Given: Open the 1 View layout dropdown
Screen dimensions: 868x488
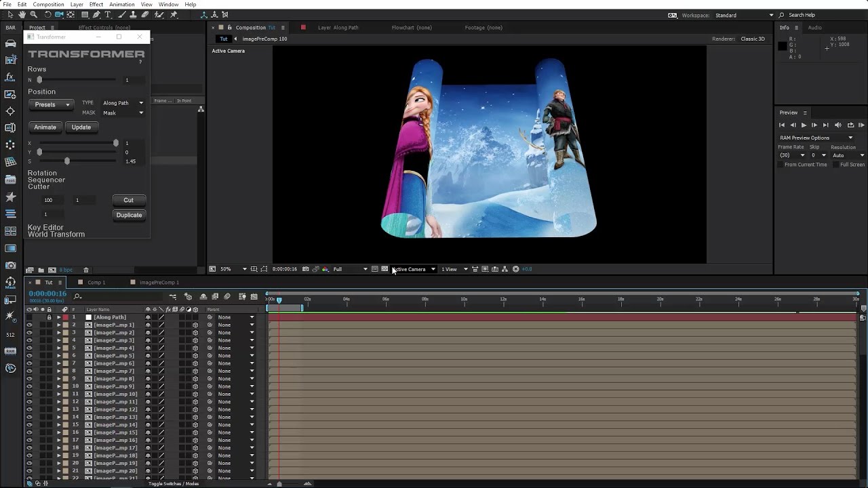Looking at the screenshot, I should click(x=454, y=269).
